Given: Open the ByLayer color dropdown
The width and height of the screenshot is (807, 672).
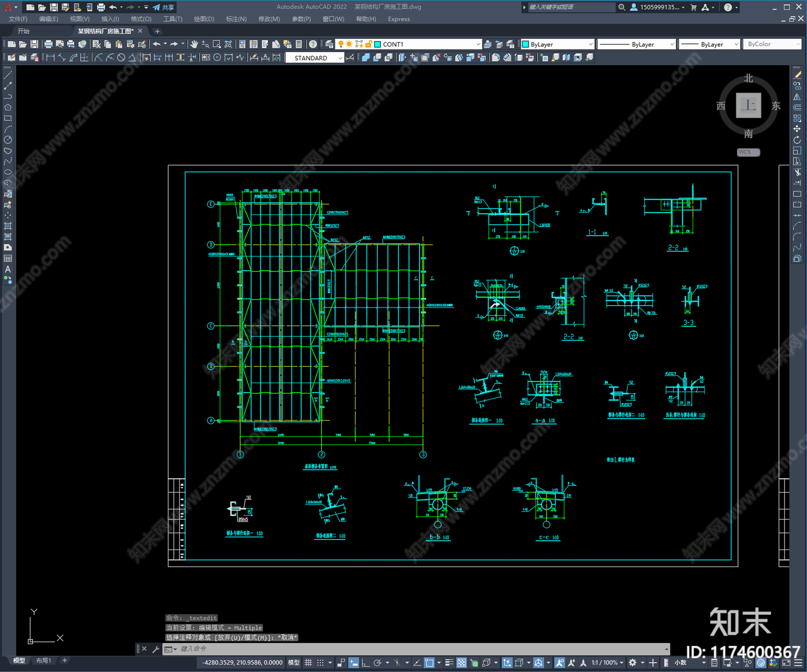Looking at the screenshot, I should click(591, 44).
